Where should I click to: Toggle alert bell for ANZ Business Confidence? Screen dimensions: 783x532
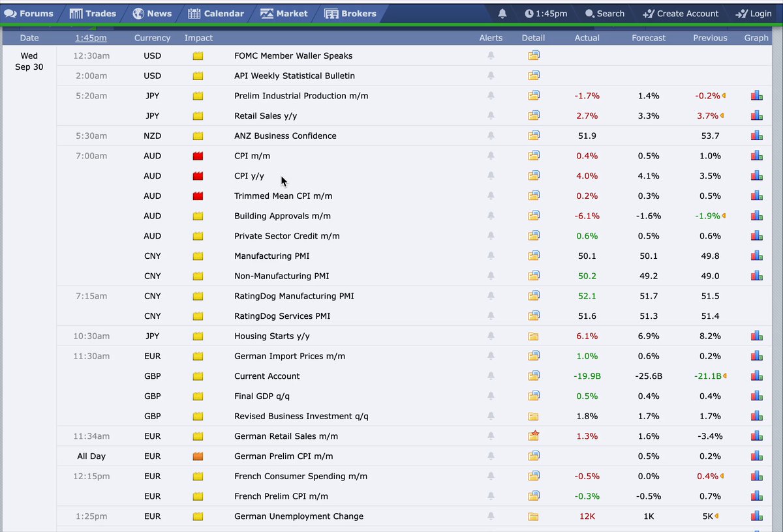(x=491, y=136)
